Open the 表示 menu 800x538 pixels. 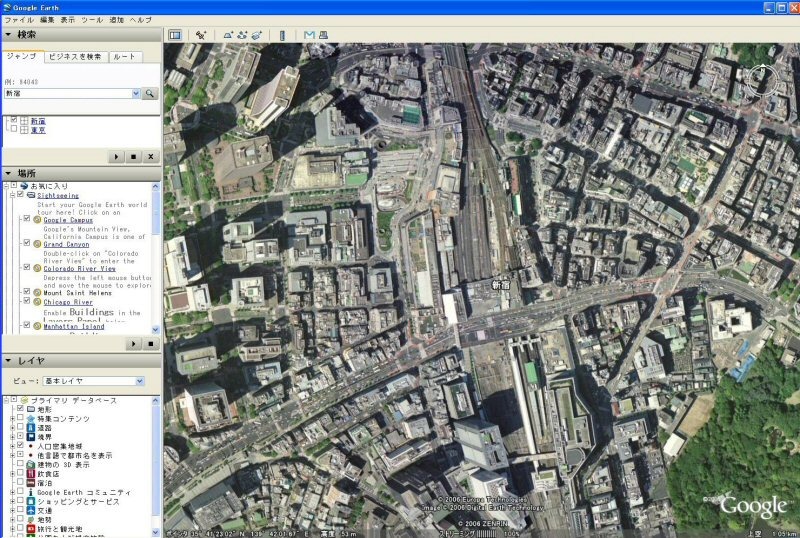point(68,20)
